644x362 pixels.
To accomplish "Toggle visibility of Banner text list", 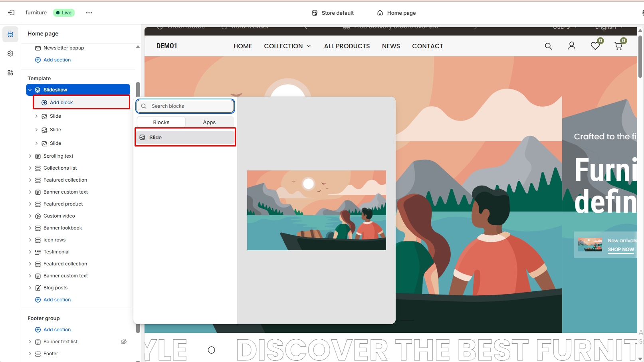I will click(x=124, y=342).
